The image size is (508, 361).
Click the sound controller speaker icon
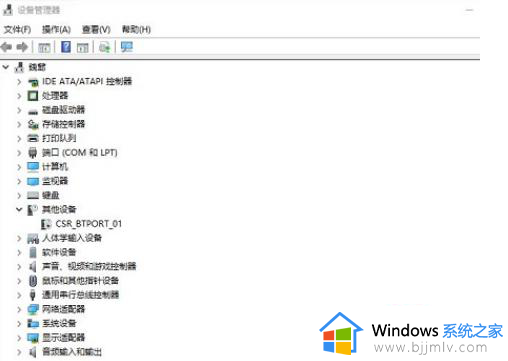point(33,267)
